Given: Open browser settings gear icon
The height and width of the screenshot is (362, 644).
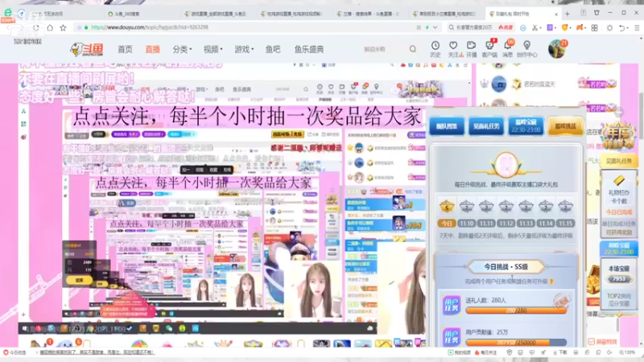Looking at the screenshot, I should click(x=609, y=27).
